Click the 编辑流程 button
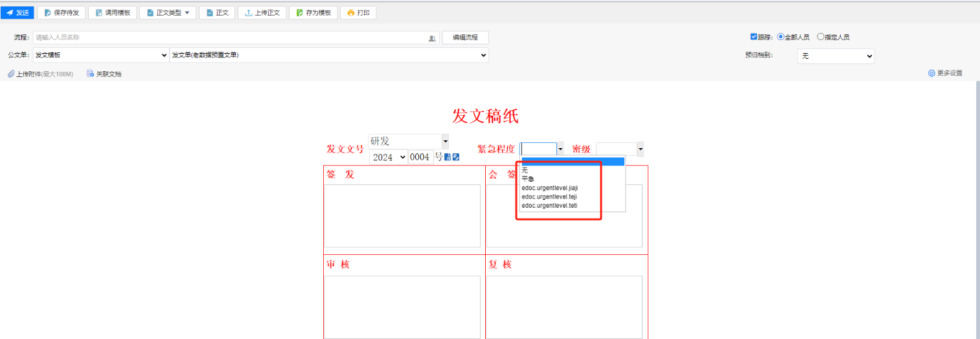 tap(465, 38)
